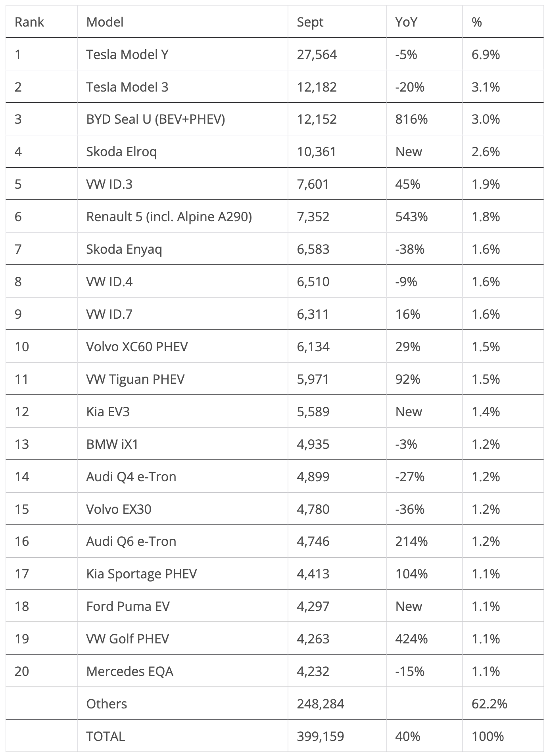Select the Kia EV3 model cell
Viewport: 549px width, 756px height.
coord(108,412)
